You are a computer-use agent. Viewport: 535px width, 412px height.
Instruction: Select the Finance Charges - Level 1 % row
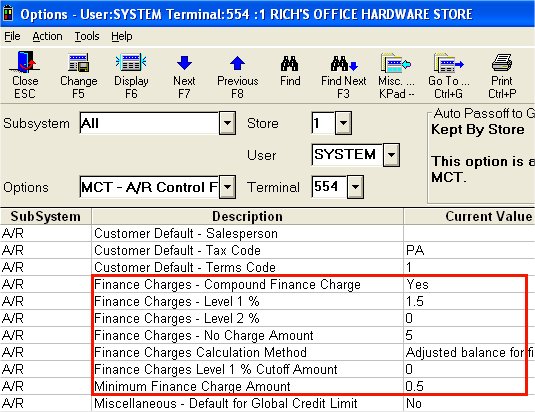point(268,301)
